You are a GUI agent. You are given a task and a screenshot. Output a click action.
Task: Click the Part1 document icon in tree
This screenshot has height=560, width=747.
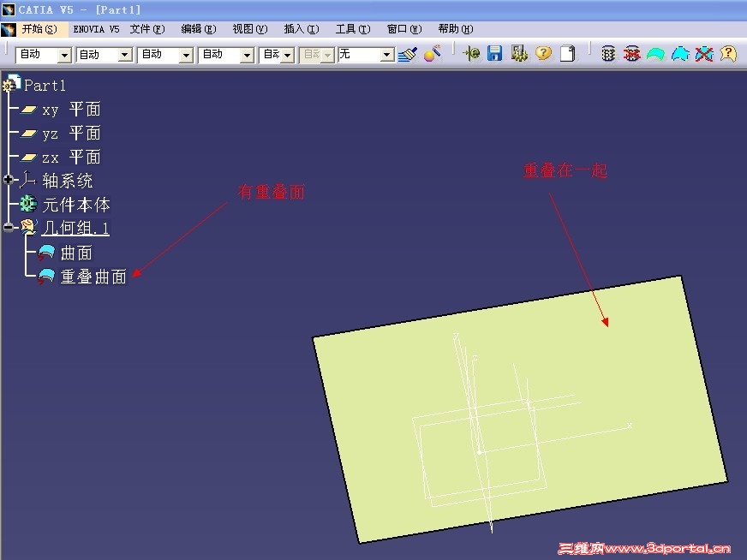(x=11, y=83)
